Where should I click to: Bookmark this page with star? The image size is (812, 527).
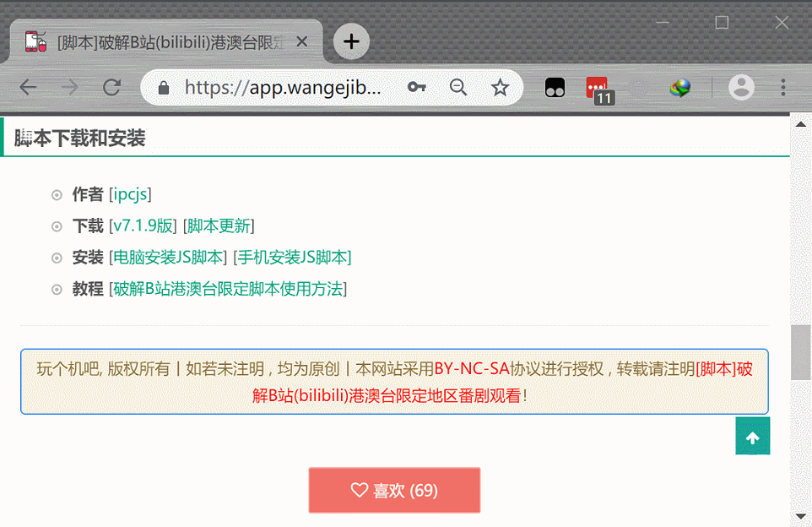tap(500, 87)
